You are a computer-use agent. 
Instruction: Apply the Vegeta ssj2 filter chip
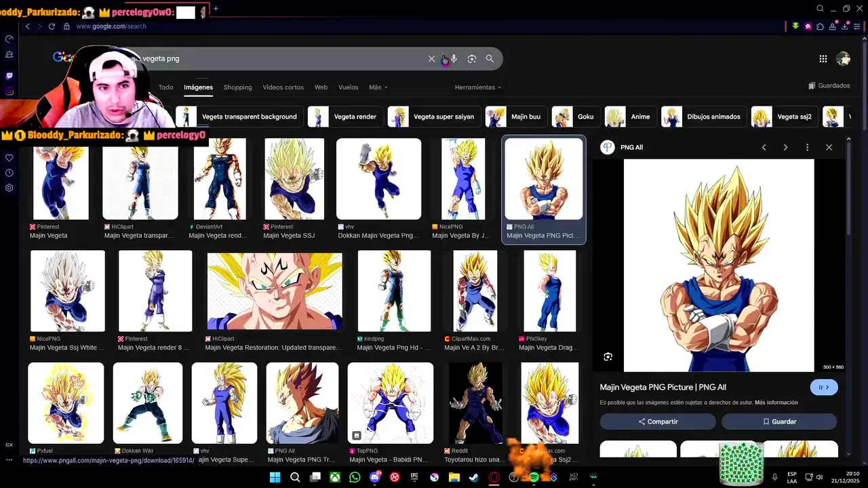783,117
